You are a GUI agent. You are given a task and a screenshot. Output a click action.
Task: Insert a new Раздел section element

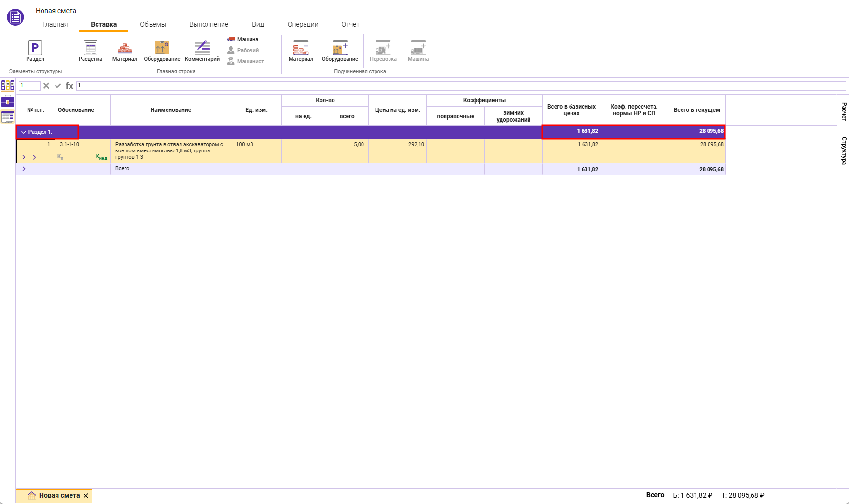35,51
